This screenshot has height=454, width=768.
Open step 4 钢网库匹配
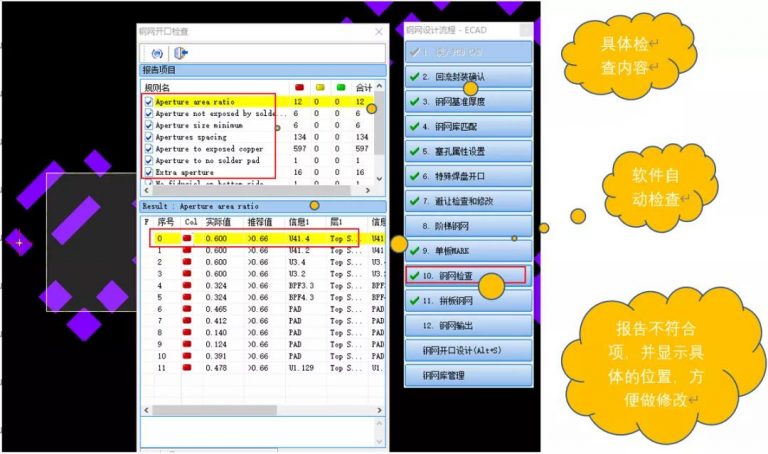point(468,127)
